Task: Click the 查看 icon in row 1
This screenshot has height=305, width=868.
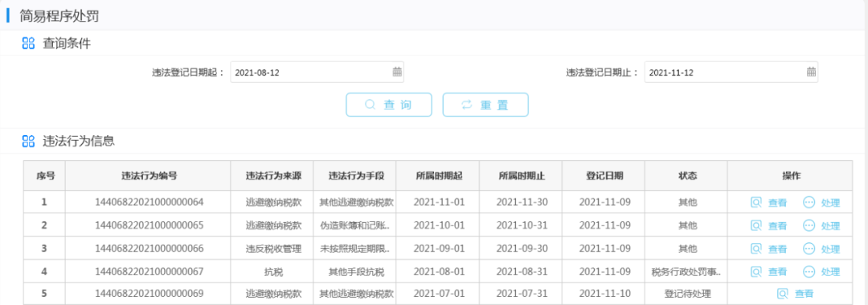Action: click(x=756, y=203)
